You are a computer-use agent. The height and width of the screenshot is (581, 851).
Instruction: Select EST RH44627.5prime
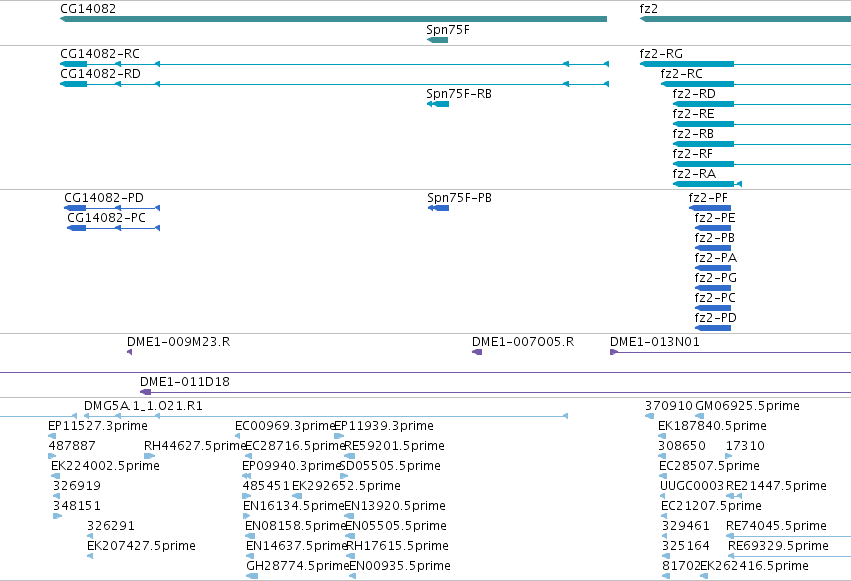150,456
